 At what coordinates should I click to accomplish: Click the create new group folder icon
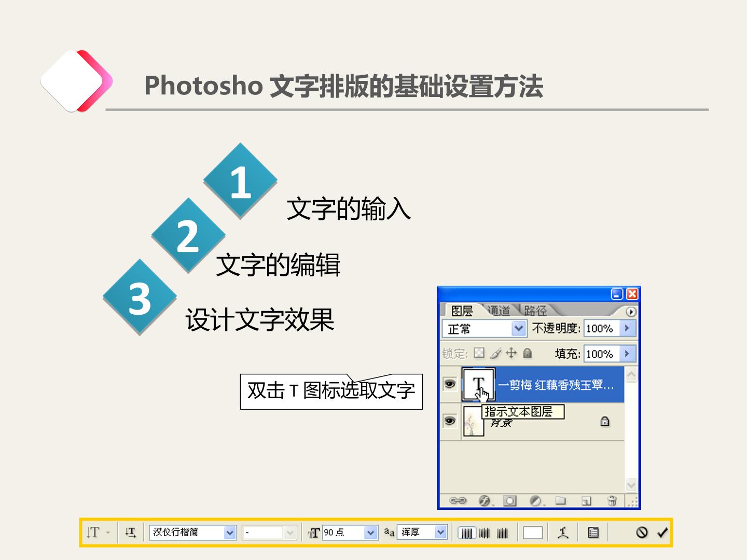pos(560,501)
